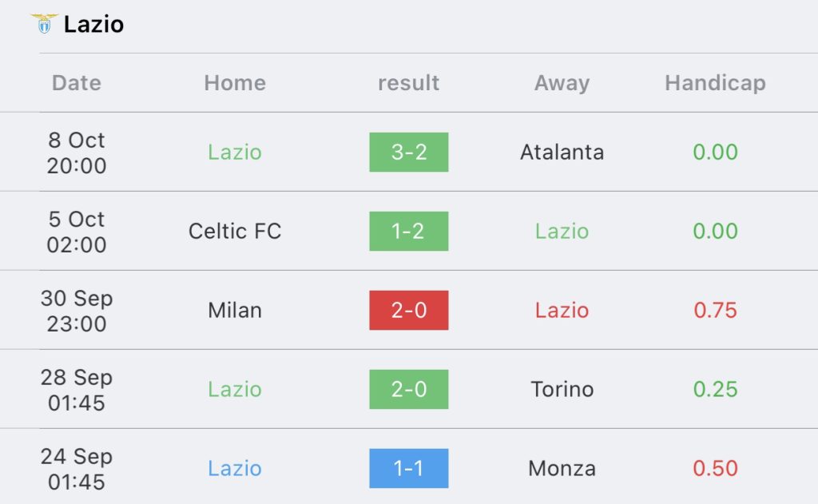Select the Celtic FC team name
Viewport: 818px width, 504px height.
coord(235,231)
